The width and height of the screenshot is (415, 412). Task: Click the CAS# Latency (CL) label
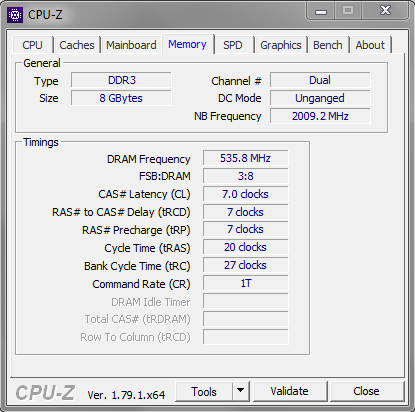click(144, 194)
